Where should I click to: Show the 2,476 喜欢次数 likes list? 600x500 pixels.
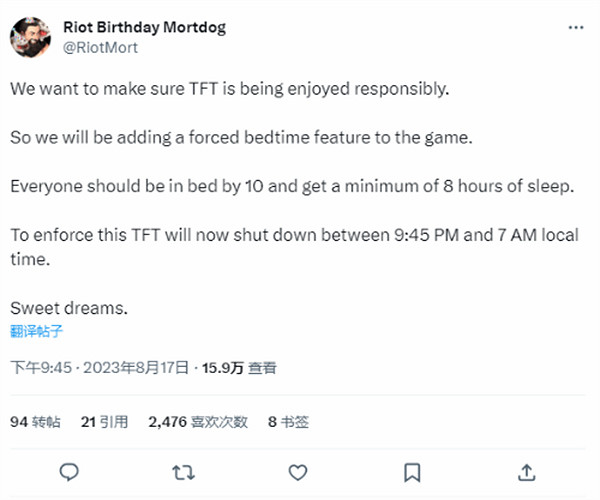coord(197,422)
